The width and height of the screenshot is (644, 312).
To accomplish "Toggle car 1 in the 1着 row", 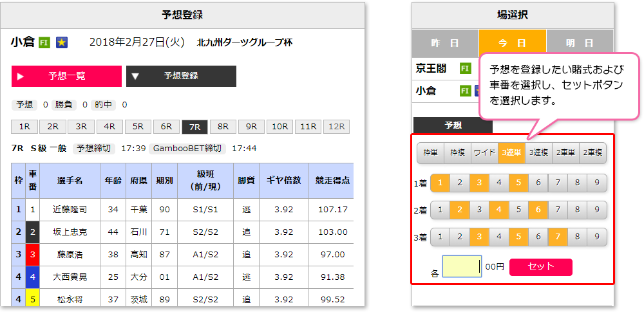I will 440,183.
